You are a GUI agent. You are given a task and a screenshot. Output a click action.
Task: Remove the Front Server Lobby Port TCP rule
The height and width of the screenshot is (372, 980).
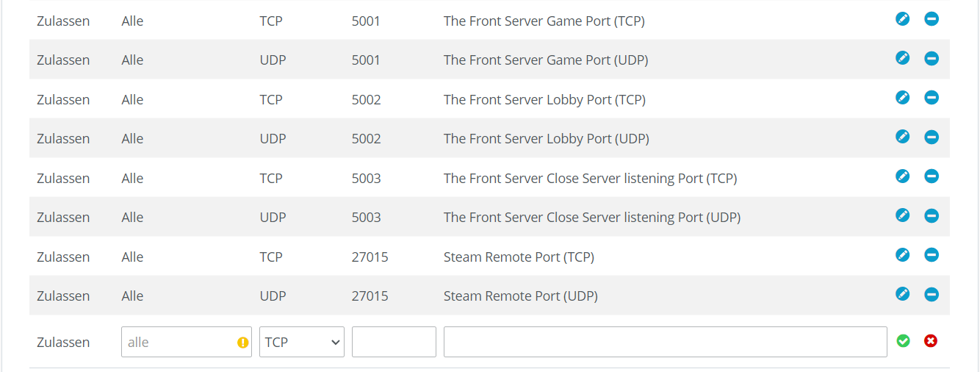pyautogui.click(x=932, y=98)
